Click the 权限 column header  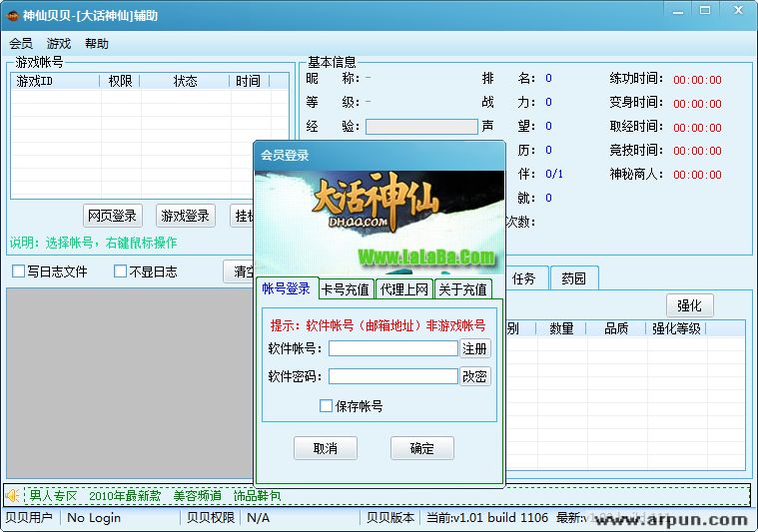pyautogui.click(x=120, y=81)
